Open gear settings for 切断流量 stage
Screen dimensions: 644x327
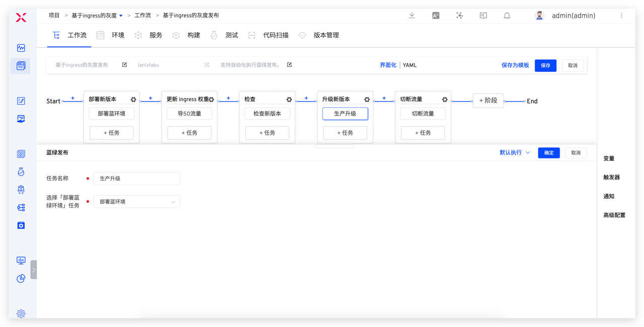point(445,100)
